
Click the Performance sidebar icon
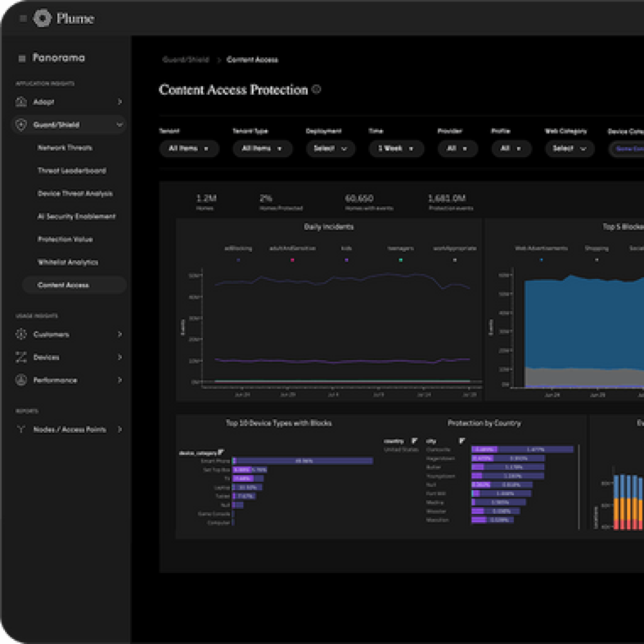[x=21, y=380]
